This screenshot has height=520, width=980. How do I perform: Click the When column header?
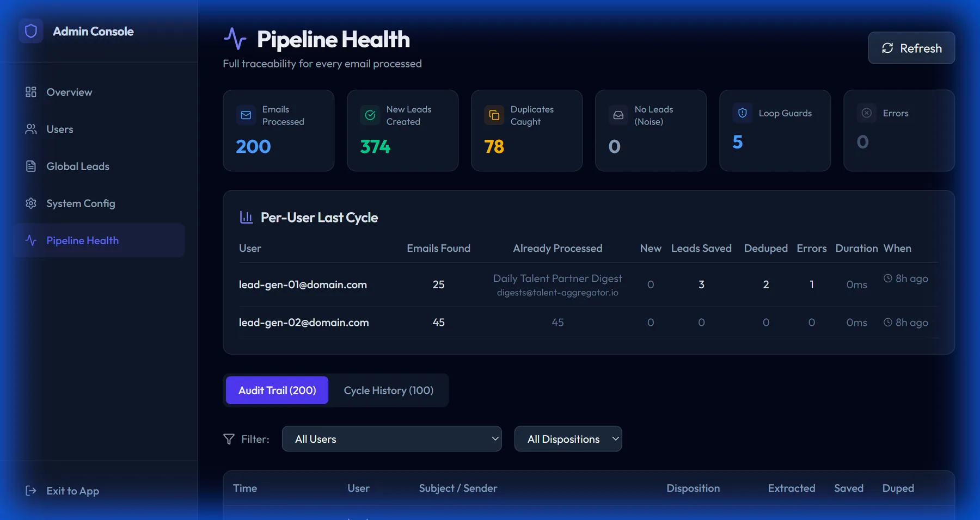[x=897, y=248]
